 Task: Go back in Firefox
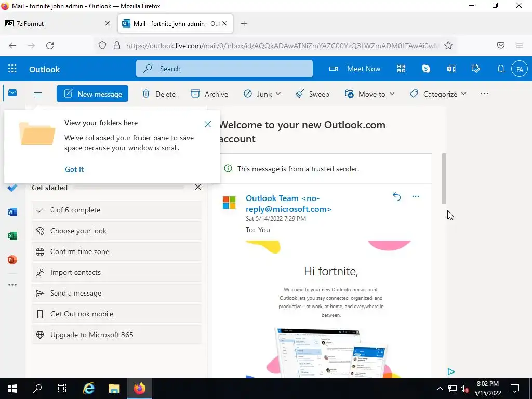[x=12, y=46]
